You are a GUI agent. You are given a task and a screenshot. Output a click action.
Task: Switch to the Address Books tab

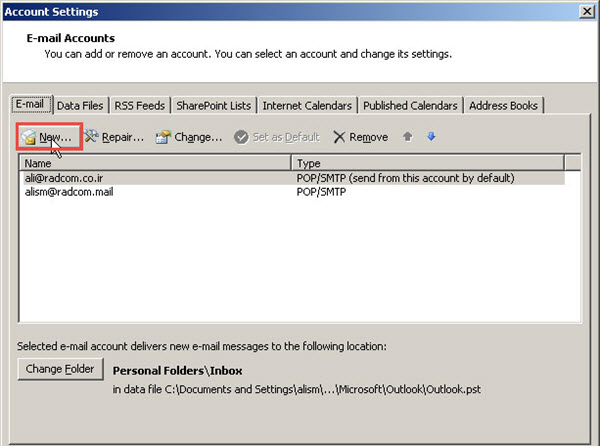coord(505,105)
